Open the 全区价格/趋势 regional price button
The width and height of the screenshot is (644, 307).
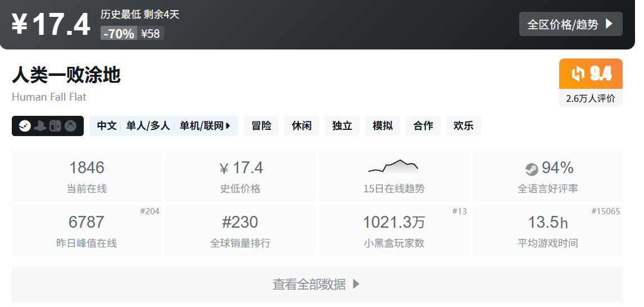click(570, 24)
